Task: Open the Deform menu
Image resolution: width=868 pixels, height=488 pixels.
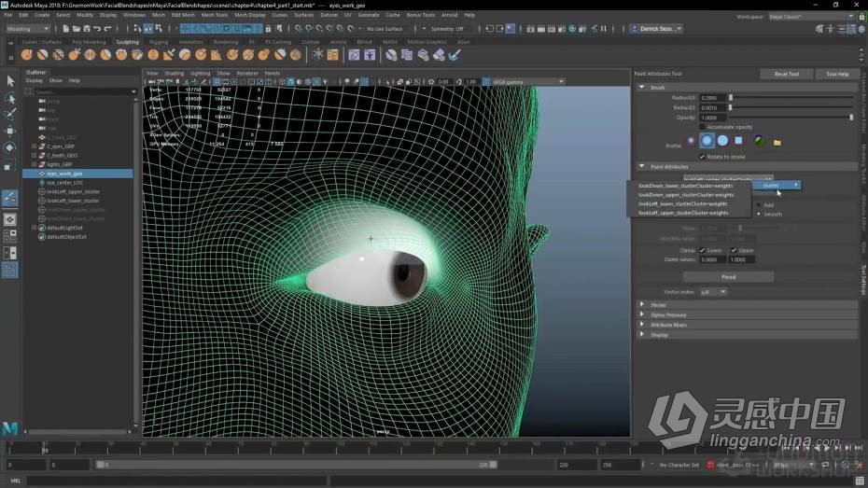Action: [329, 15]
